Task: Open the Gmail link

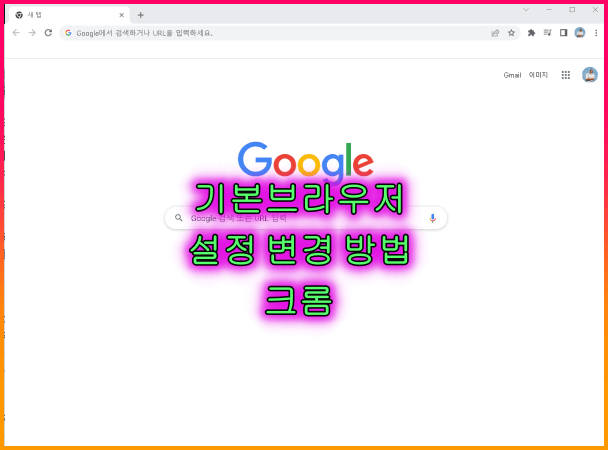Action: 512,75
